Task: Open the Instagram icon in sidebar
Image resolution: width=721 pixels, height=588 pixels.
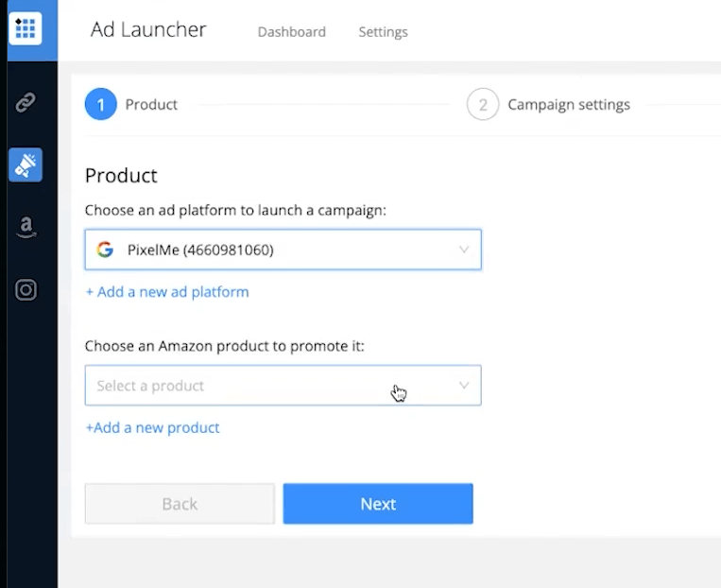Action: click(26, 290)
